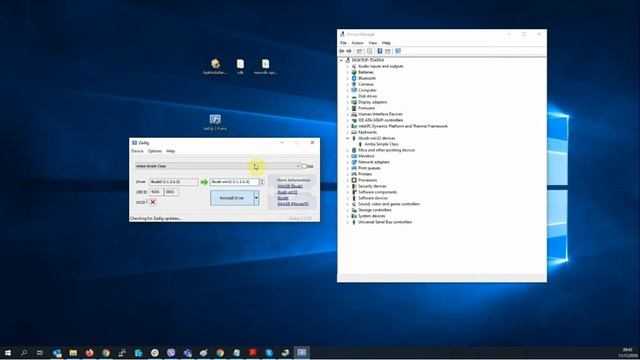Expand the Processors category
640x360 pixels.
[x=348, y=180]
